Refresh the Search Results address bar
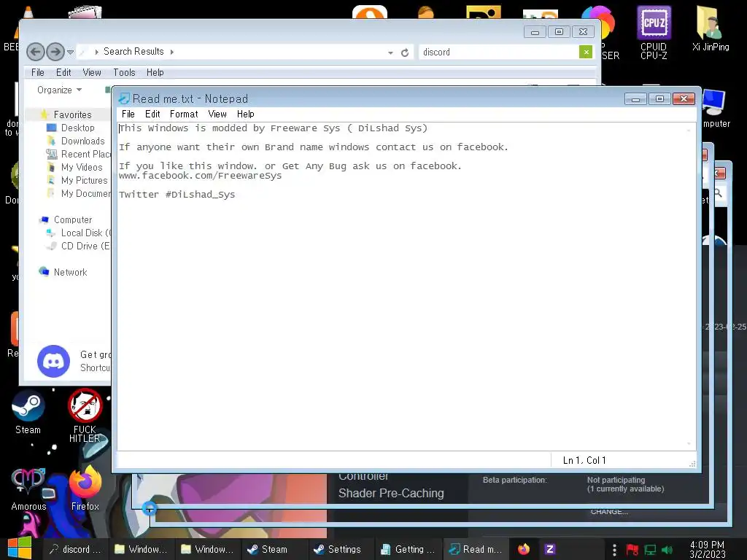The height and width of the screenshot is (560, 747). pos(405,52)
